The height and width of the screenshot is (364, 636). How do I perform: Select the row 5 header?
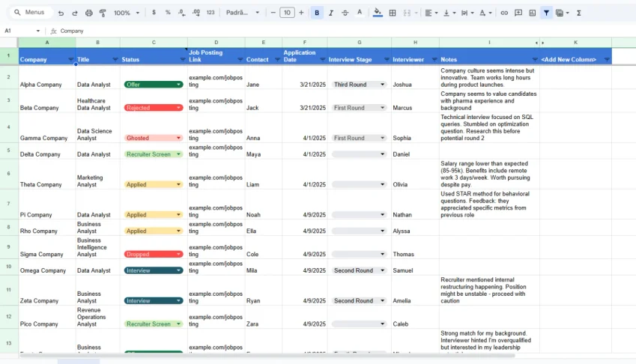pos(8,151)
